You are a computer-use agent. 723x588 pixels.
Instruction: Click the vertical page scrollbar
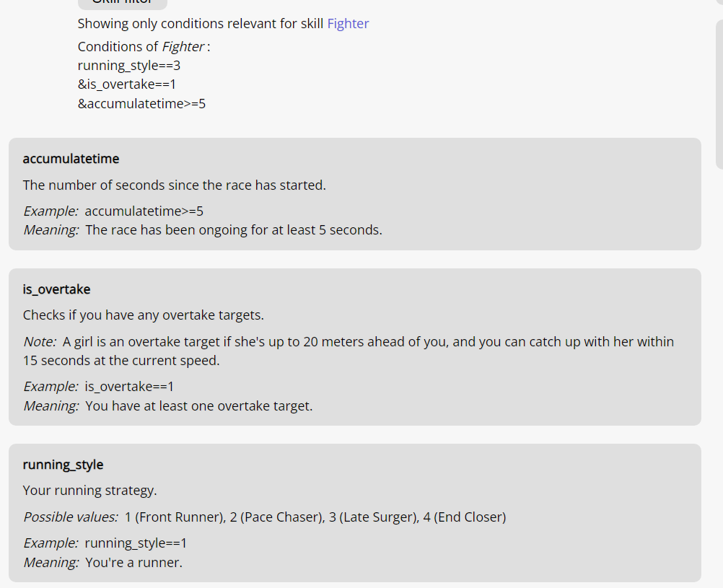click(719, 95)
